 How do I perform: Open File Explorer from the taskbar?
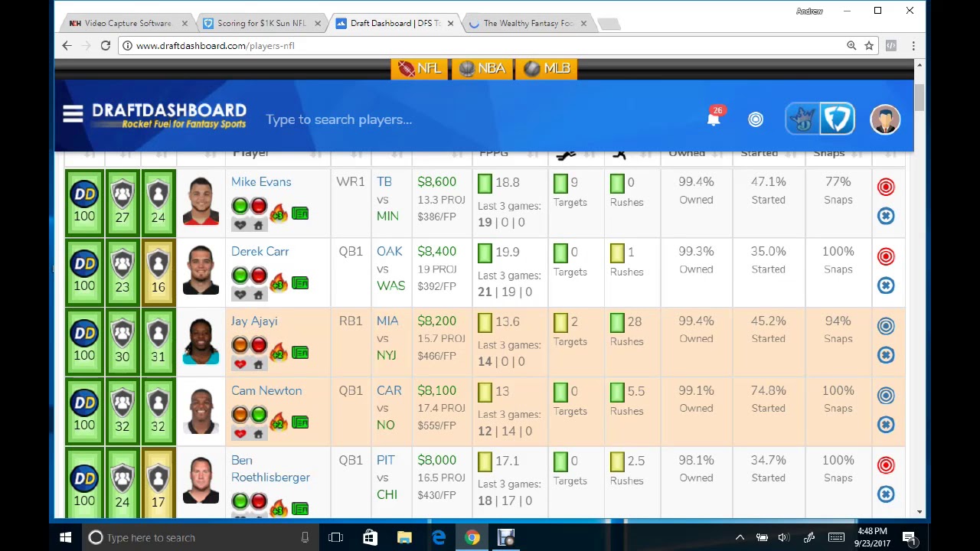(x=404, y=538)
